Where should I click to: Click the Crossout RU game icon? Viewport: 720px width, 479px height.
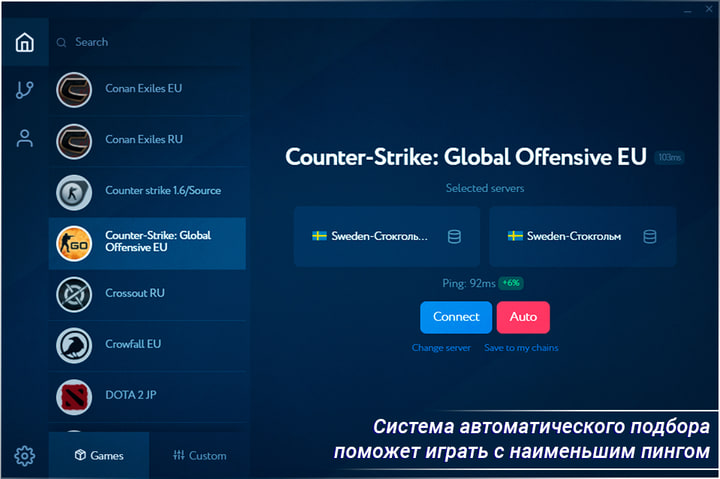pyautogui.click(x=74, y=294)
